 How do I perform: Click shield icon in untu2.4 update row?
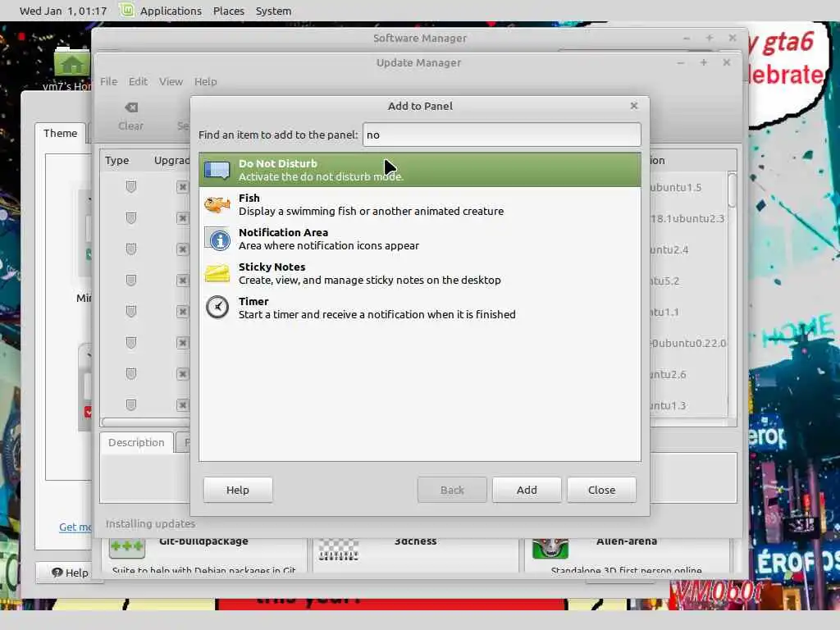coord(130,249)
